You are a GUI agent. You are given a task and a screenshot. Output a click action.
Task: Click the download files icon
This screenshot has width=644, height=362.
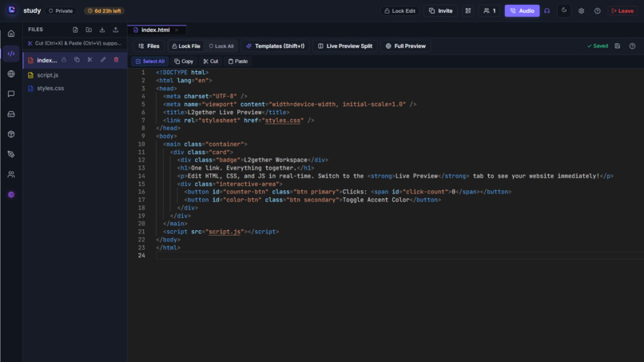click(x=102, y=30)
